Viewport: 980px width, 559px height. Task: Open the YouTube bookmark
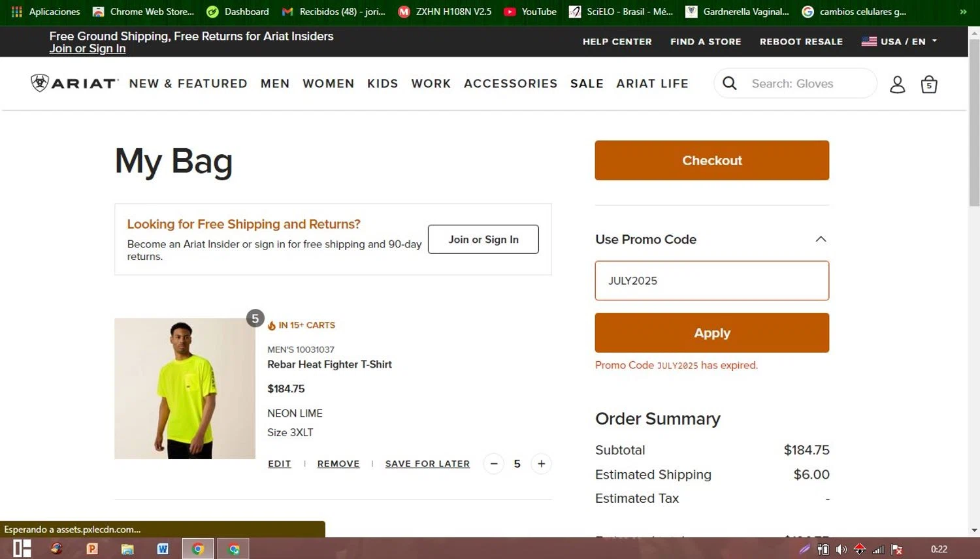pos(530,12)
